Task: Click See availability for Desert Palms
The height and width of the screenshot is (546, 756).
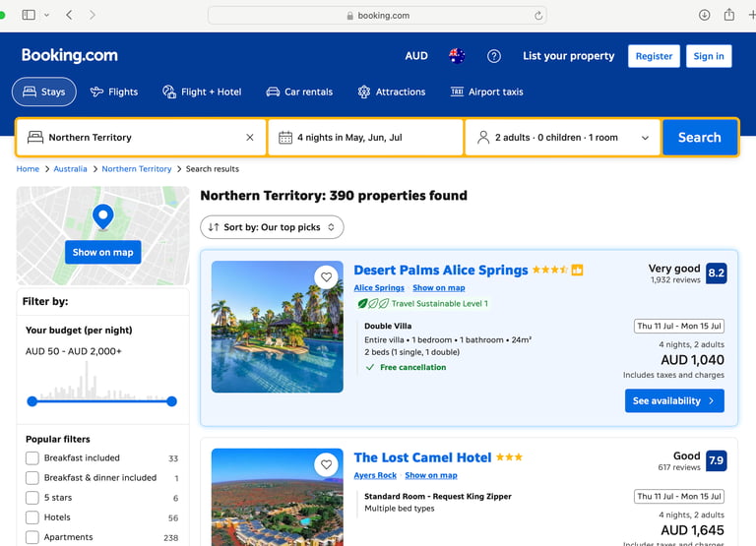Action: (x=674, y=401)
